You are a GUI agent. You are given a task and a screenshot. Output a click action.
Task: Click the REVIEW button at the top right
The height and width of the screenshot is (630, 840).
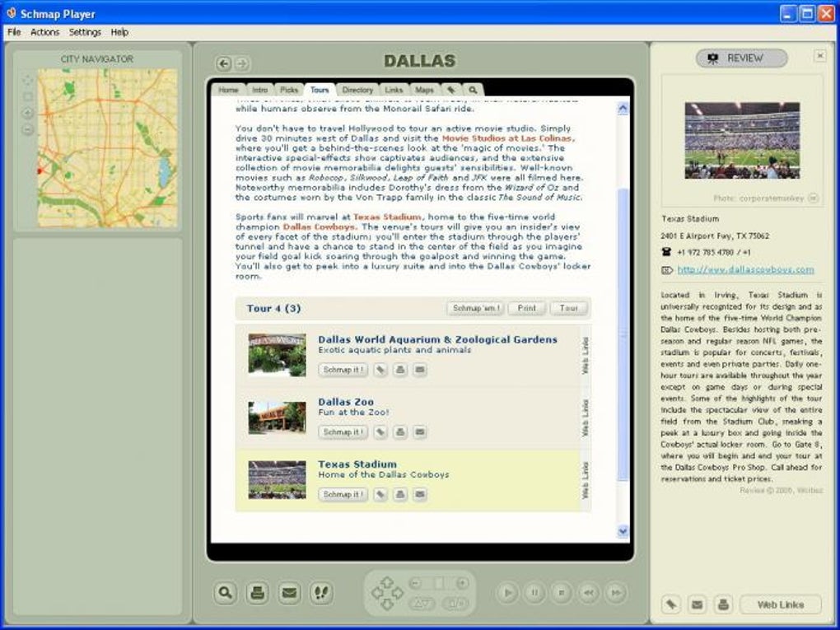click(x=742, y=58)
